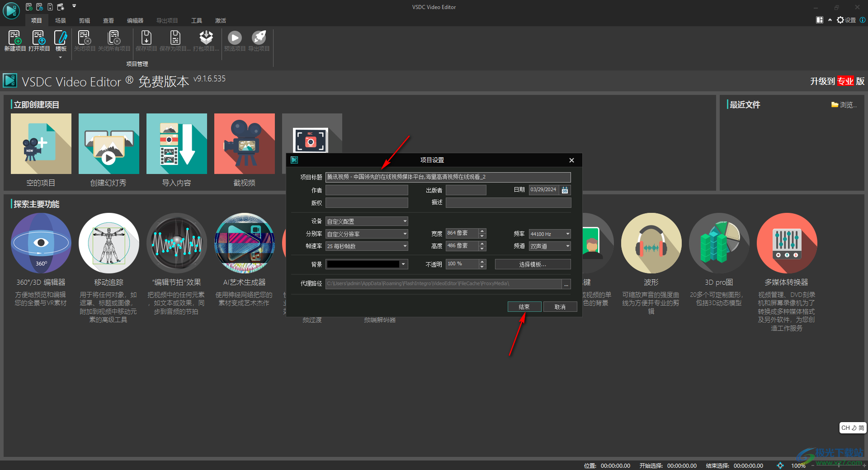Click the Author (作者) input field
868x470 pixels.
[367, 190]
